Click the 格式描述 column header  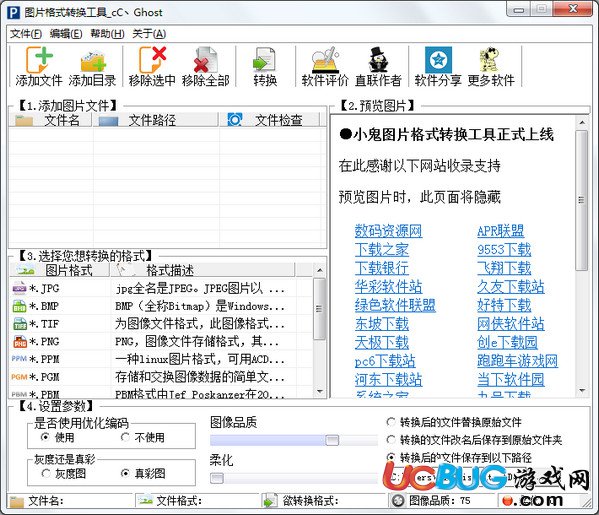pyautogui.click(x=202, y=270)
